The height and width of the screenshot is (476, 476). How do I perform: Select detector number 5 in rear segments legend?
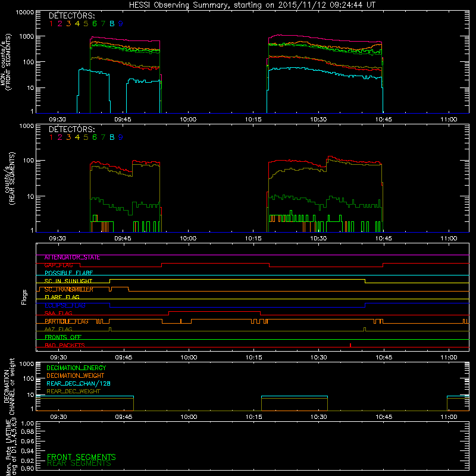86,137
